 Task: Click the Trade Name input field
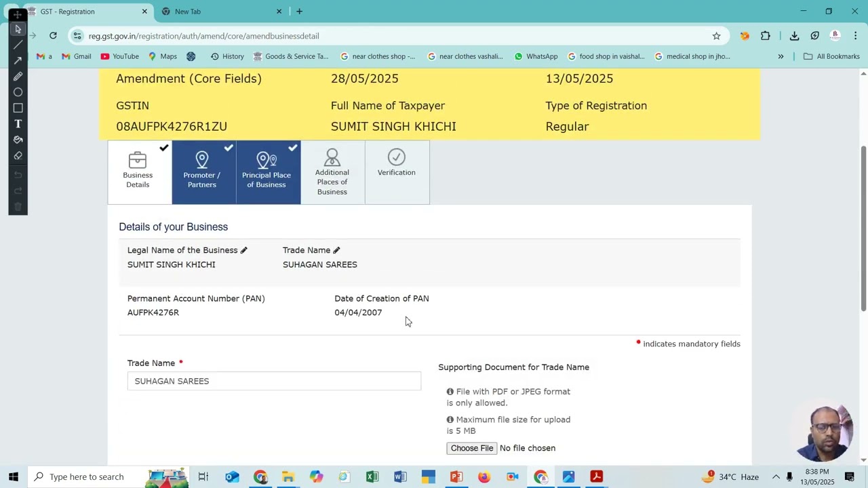tap(274, 381)
